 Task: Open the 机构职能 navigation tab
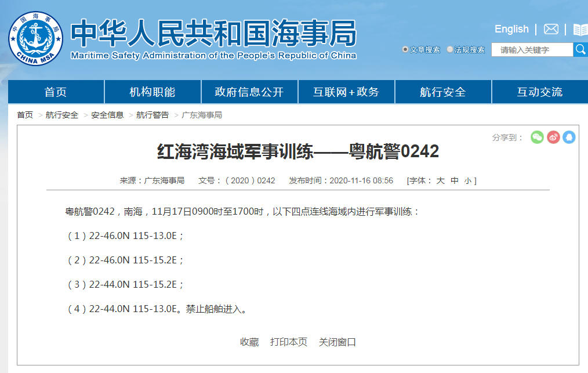(153, 92)
